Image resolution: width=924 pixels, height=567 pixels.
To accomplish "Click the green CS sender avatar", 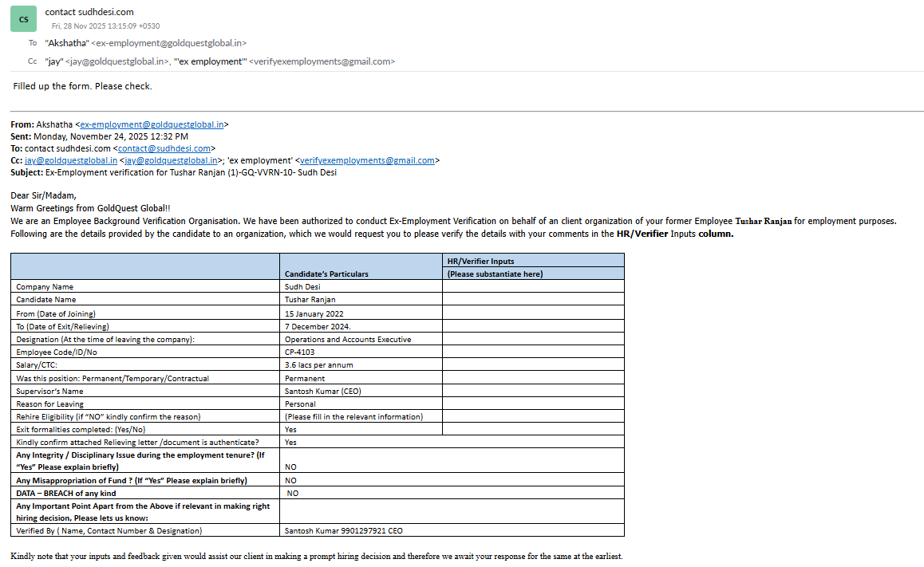I will click(23, 18).
